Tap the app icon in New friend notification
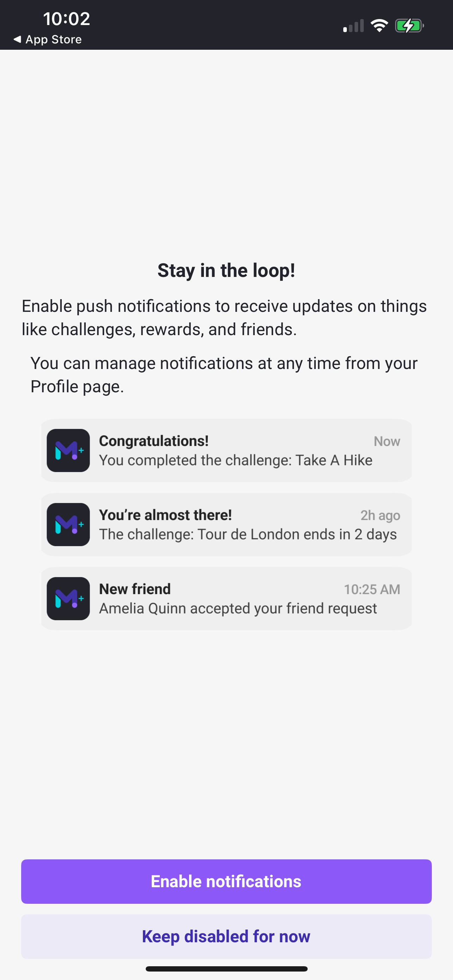This screenshot has height=980, width=453. pyautogui.click(x=68, y=599)
